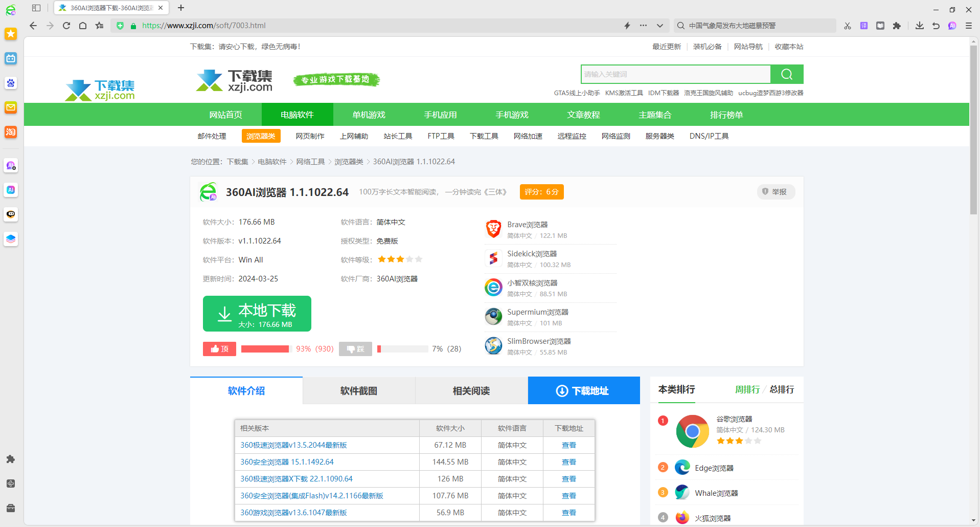
Task: Jump to the blue 下载地址 tab
Action: [584, 391]
